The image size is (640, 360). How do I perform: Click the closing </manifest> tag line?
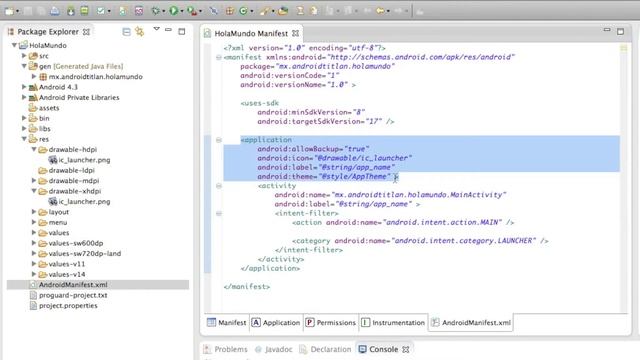pos(247,287)
